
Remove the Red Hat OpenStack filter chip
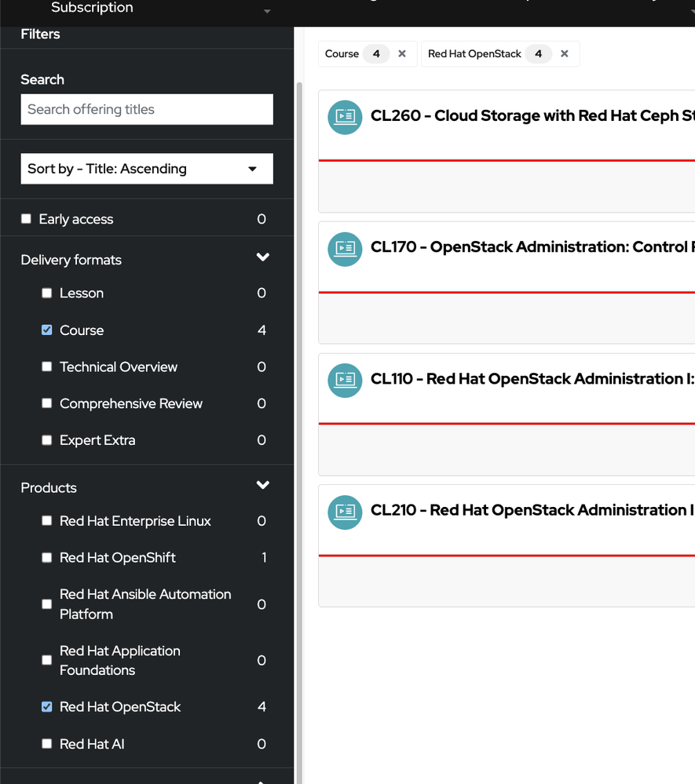565,54
